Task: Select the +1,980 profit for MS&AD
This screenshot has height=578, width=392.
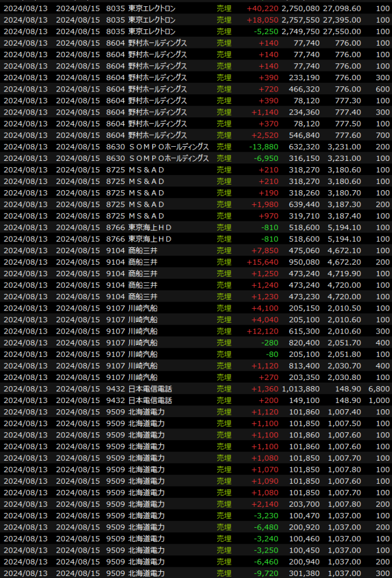Action: [x=265, y=204]
